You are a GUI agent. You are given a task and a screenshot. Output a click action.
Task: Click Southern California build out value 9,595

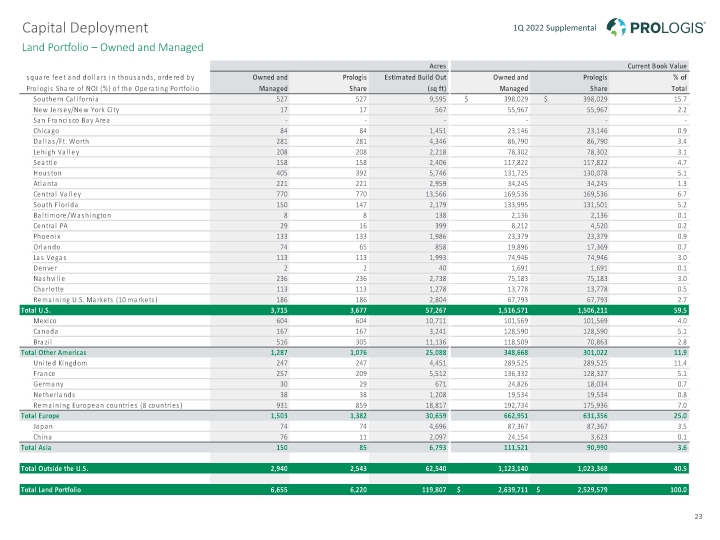point(437,99)
